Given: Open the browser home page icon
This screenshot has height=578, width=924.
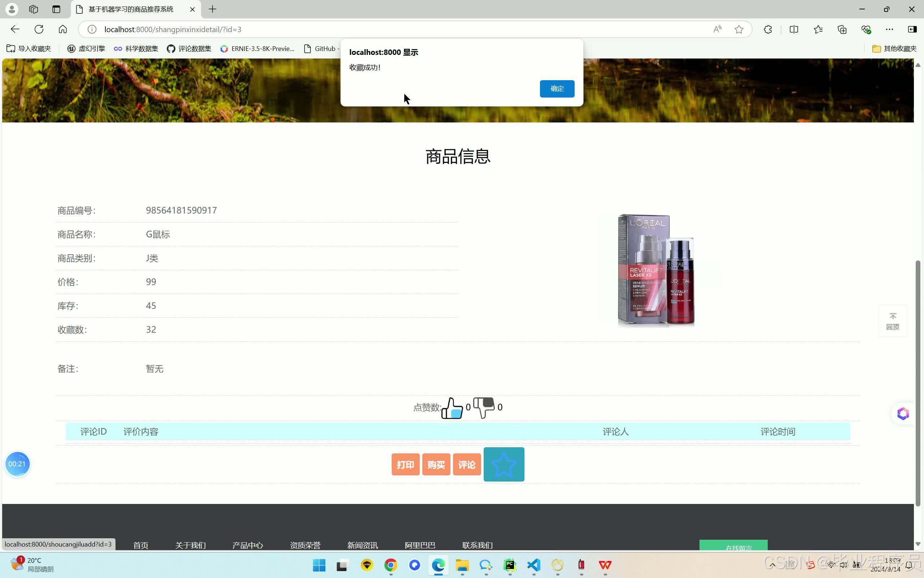Looking at the screenshot, I should [62, 29].
